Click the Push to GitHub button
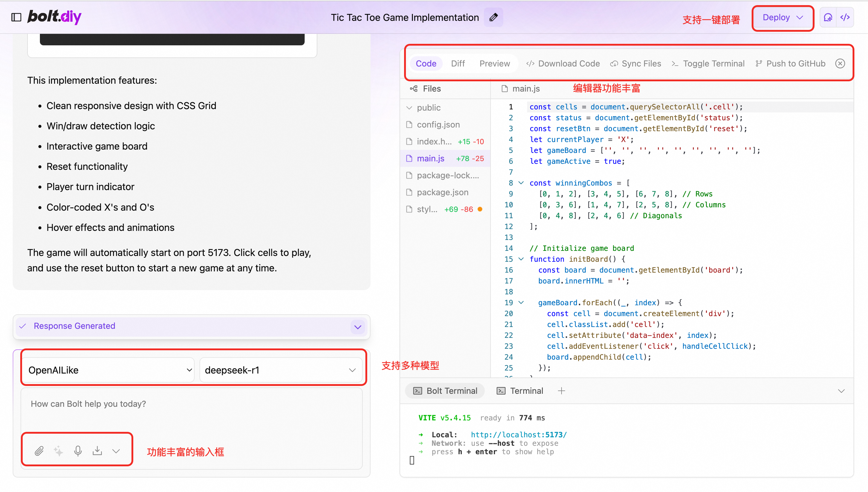Screen dimensions: 868x492 coord(790,63)
